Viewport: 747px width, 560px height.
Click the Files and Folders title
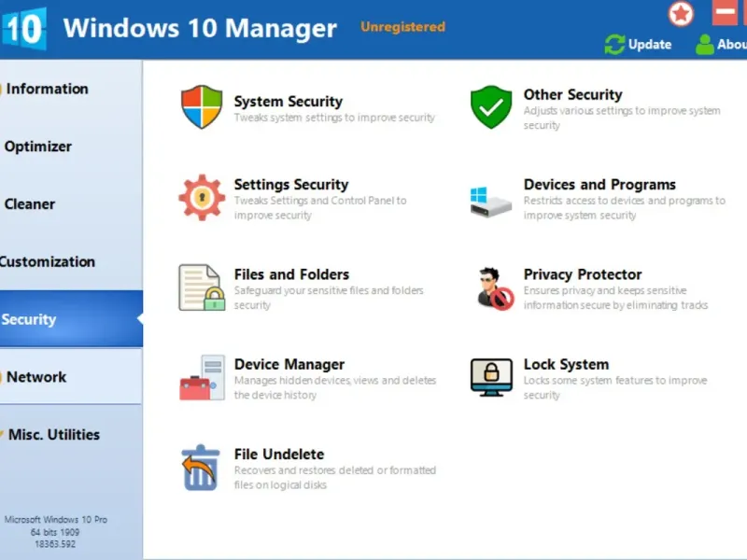[x=291, y=274]
